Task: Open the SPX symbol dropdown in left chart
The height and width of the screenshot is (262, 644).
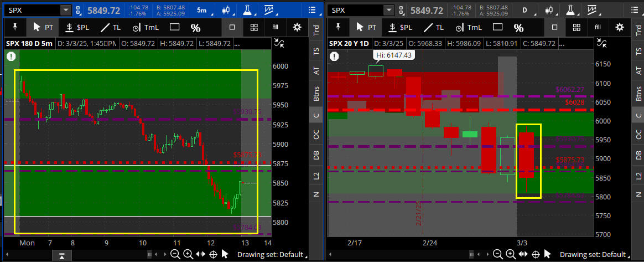Action: (65, 10)
